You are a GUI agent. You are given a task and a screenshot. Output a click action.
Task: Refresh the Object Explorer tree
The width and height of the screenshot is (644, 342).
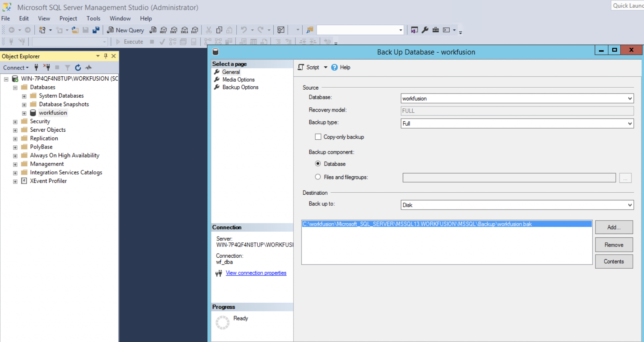point(78,68)
